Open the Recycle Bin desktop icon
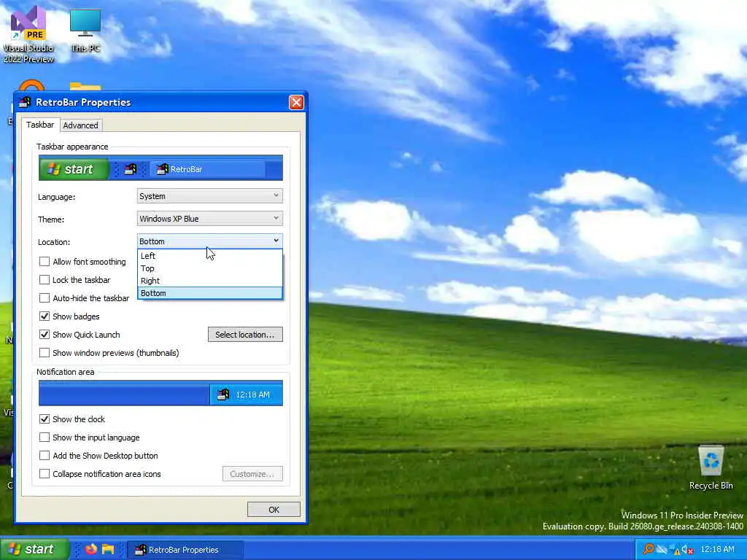Viewport: 747px width, 560px height. (x=711, y=467)
